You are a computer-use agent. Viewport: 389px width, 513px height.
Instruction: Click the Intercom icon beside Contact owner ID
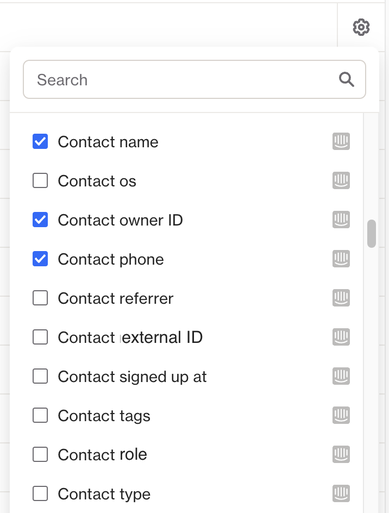pos(341,220)
